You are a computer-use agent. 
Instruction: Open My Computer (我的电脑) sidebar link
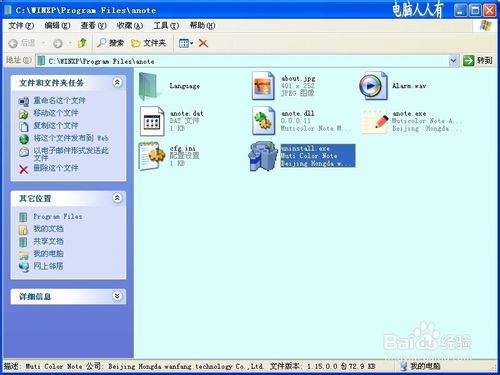pyautogui.click(x=48, y=254)
